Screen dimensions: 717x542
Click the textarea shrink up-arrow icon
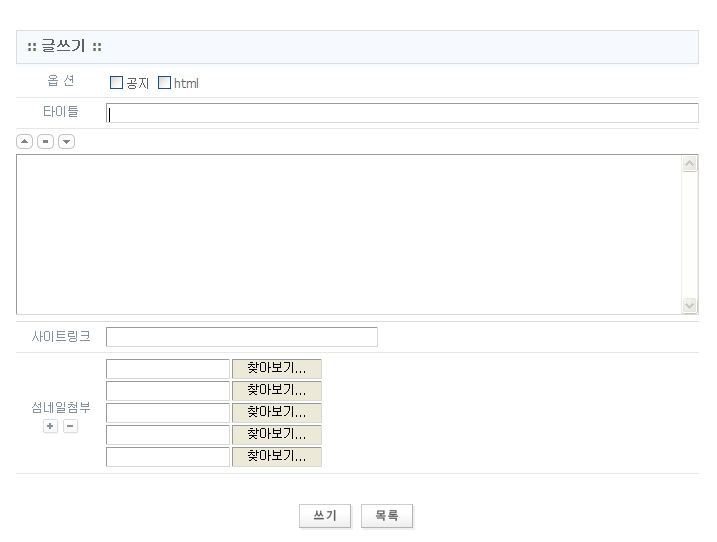pyautogui.click(x=25, y=142)
